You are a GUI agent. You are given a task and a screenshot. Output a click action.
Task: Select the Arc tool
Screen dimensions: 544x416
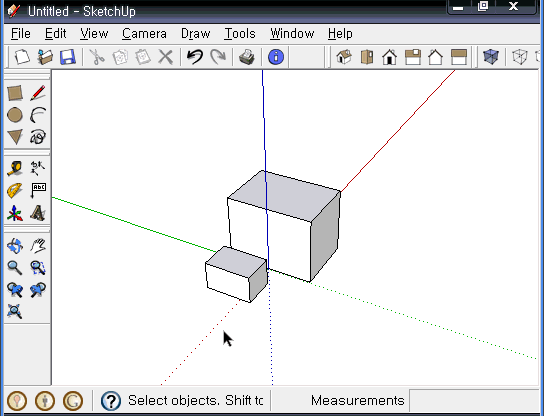[38, 115]
